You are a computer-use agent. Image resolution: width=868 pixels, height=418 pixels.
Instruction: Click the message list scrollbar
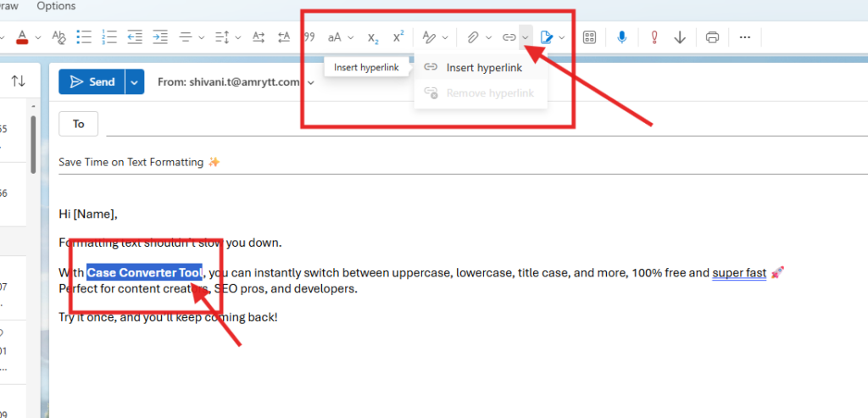point(33,144)
